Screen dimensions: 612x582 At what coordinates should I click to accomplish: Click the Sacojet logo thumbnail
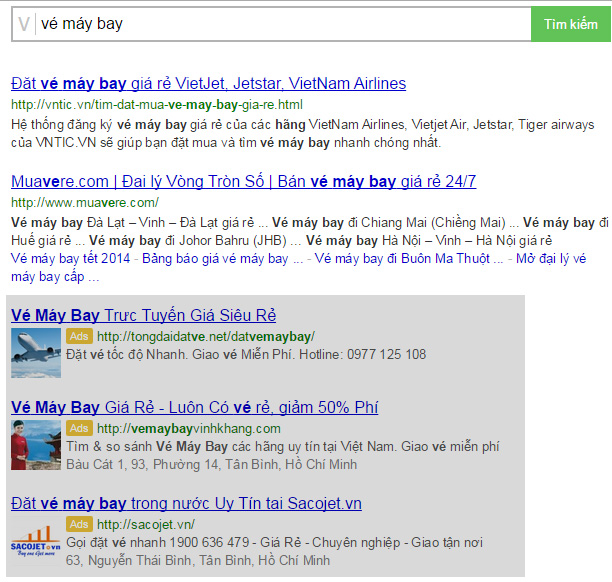[x=36, y=541]
